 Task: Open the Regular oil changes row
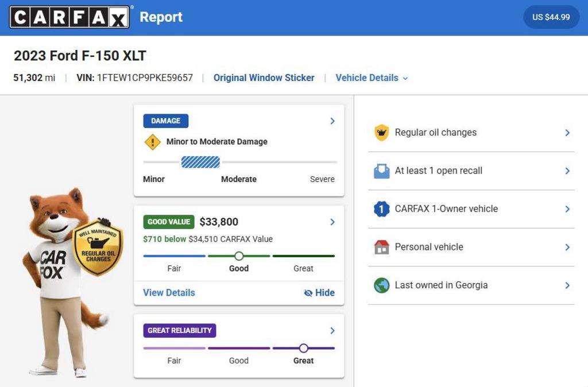[471, 133]
